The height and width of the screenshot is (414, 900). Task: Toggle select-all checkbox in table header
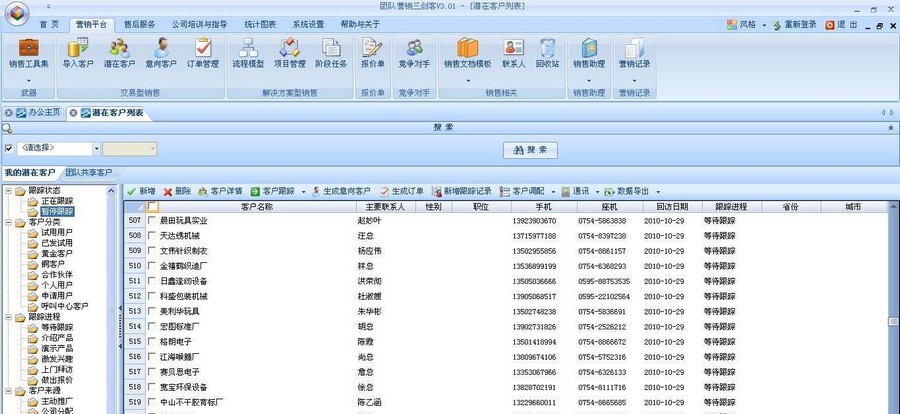[152, 207]
